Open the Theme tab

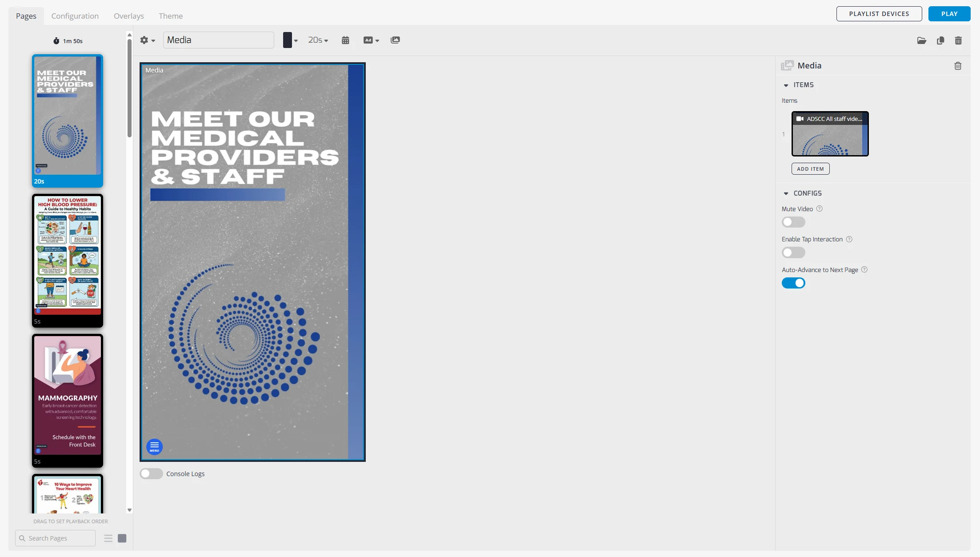point(171,16)
